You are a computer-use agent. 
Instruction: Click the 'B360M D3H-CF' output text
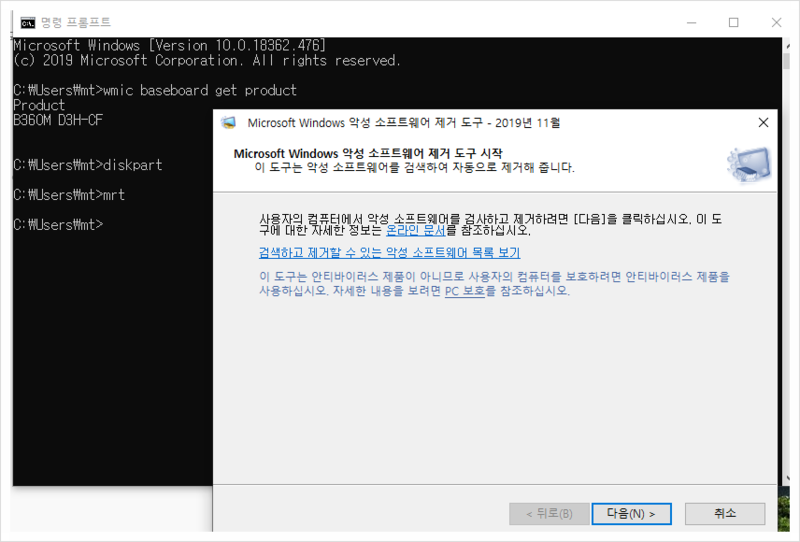(x=58, y=120)
